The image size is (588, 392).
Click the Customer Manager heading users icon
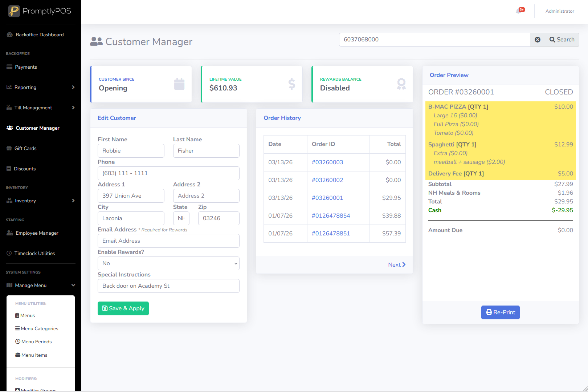coord(96,41)
